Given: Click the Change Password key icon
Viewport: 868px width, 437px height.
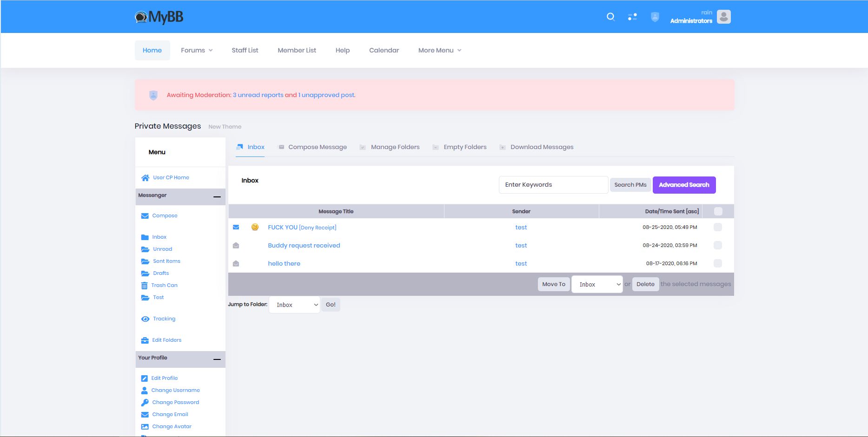Looking at the screenshot, I should click(x=145, y=403).
